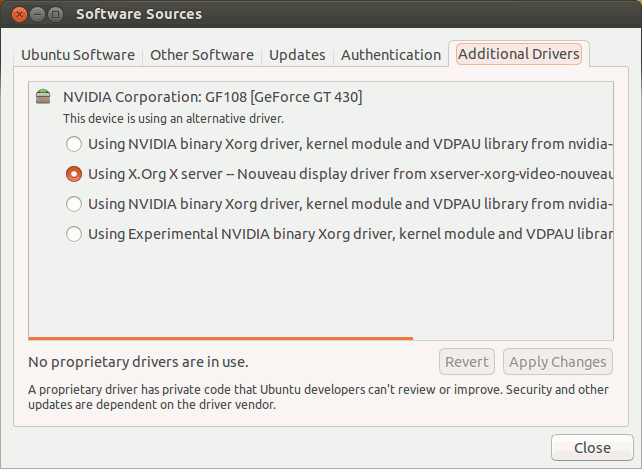Enable the Experimental NVIDIA binary Xorg driver
This screenshot has height=469, width=642.
point(74,234)
